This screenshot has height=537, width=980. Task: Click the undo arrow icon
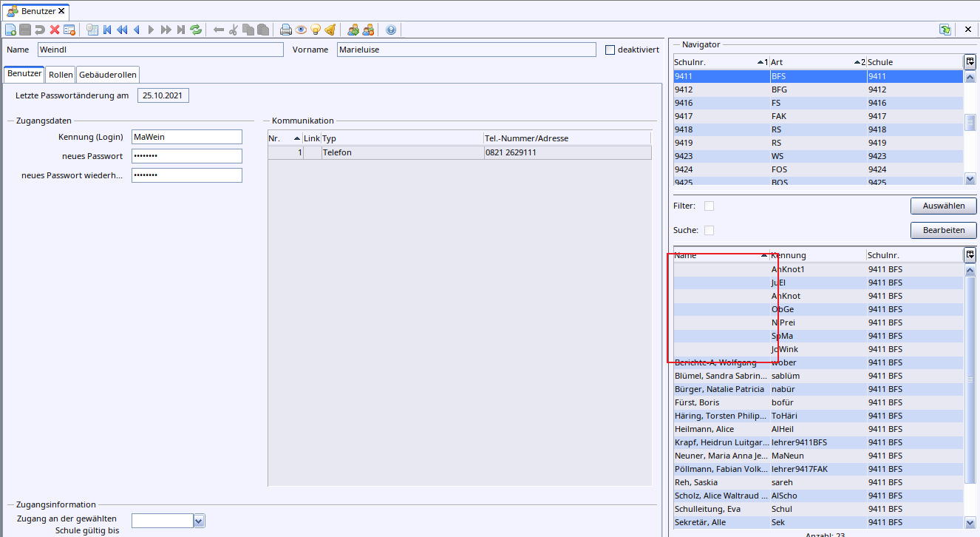(40, 30)
